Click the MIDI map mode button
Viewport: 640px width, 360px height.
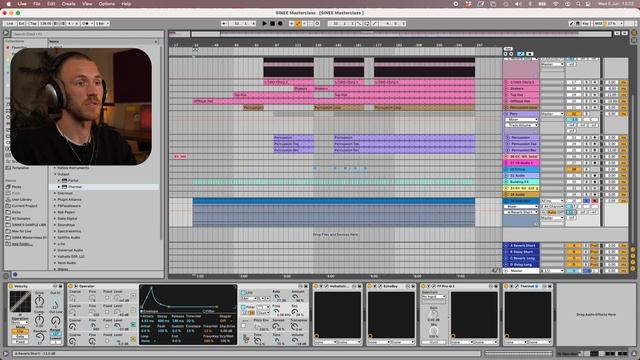point(599,24)
